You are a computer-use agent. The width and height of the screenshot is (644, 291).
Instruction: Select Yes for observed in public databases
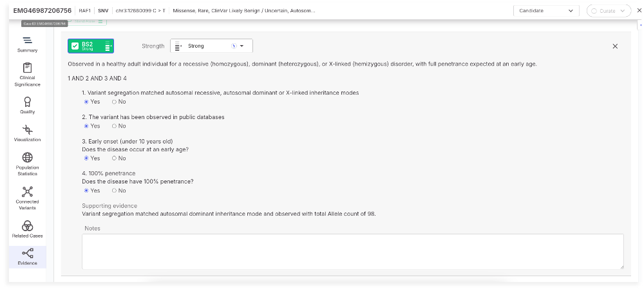pos(87,126)
